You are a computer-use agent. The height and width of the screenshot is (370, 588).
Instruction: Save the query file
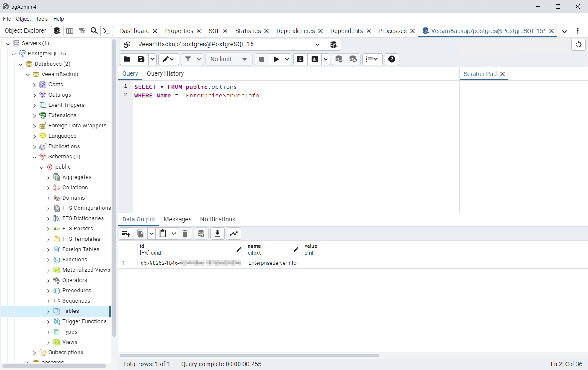pos(141,59)
